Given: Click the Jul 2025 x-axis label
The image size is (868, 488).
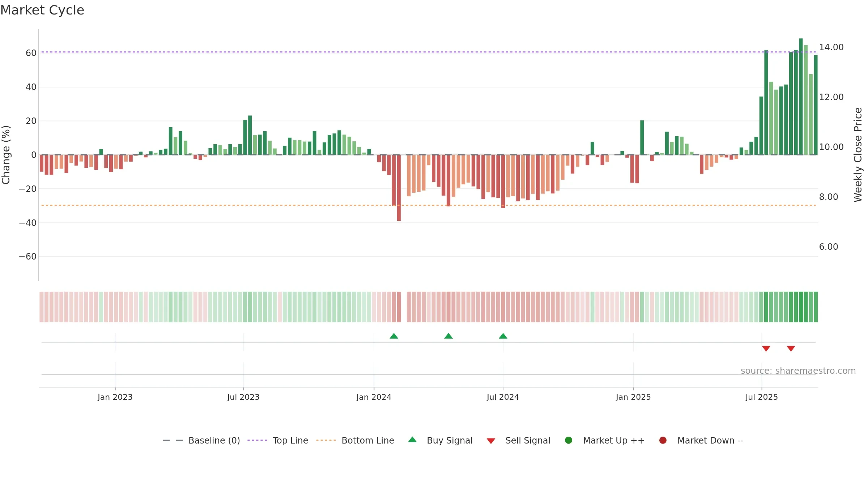Looking at the screenshot, I should pyautogui.click(x=762, y=397).
